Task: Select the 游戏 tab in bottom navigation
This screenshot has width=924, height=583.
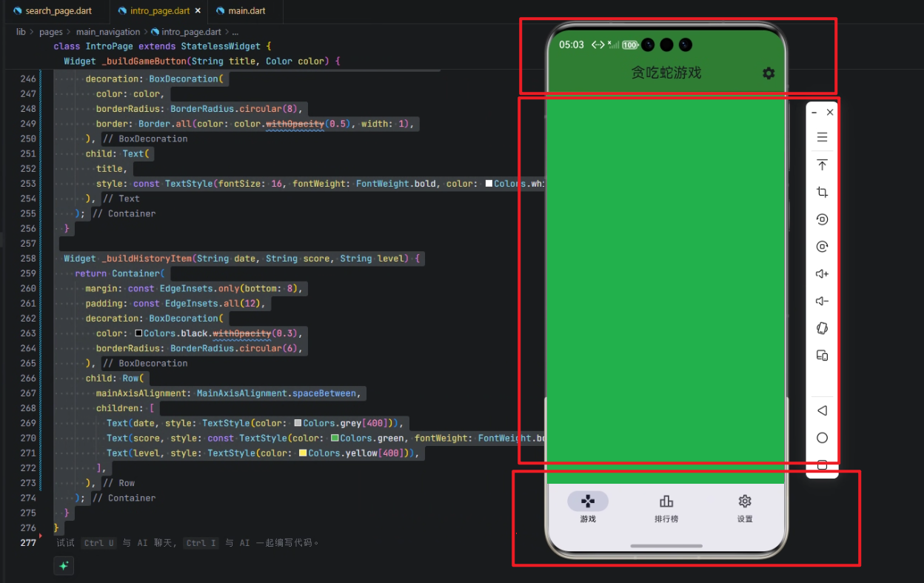Action: point(588,508)
